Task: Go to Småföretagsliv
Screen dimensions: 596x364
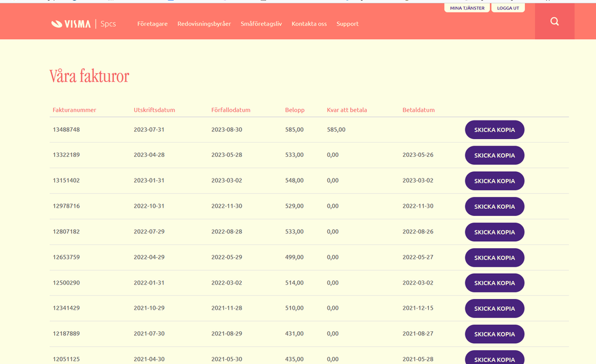Action: pyautogui.click(x=261, y=24)
